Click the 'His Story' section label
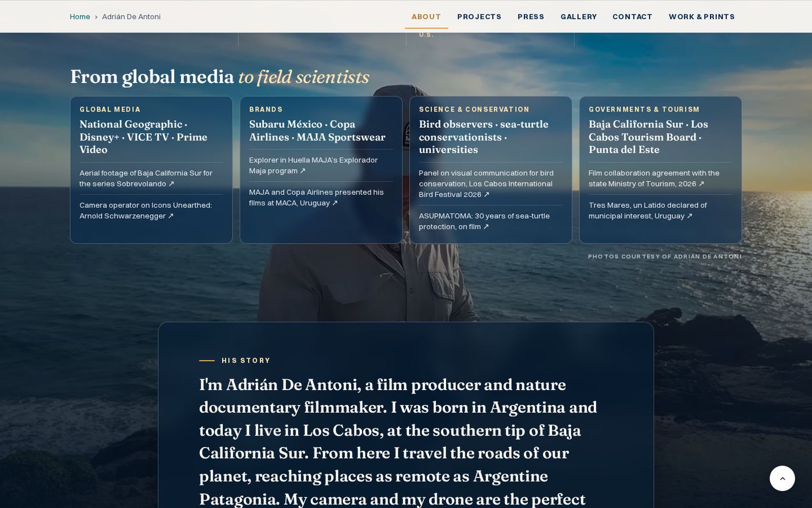This screenshot has height=508, width=812. click(x=246, y=361)
